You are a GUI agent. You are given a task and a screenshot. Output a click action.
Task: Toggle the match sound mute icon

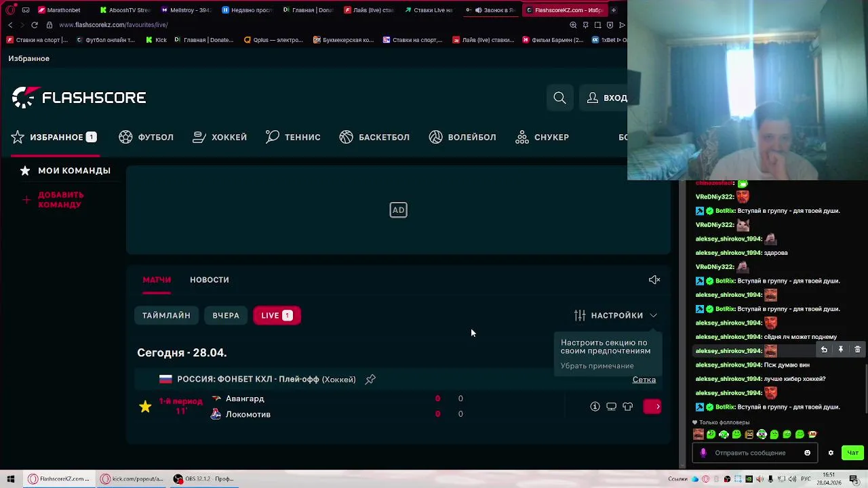654,279
